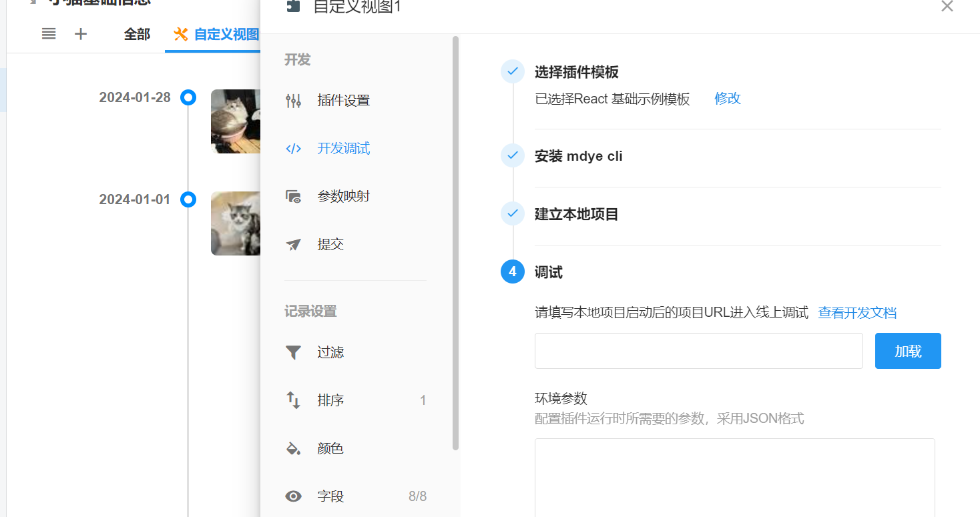Open the 查看开发文档 link
The height and width of the screenshot is (517, 980).
coord(856,312)
